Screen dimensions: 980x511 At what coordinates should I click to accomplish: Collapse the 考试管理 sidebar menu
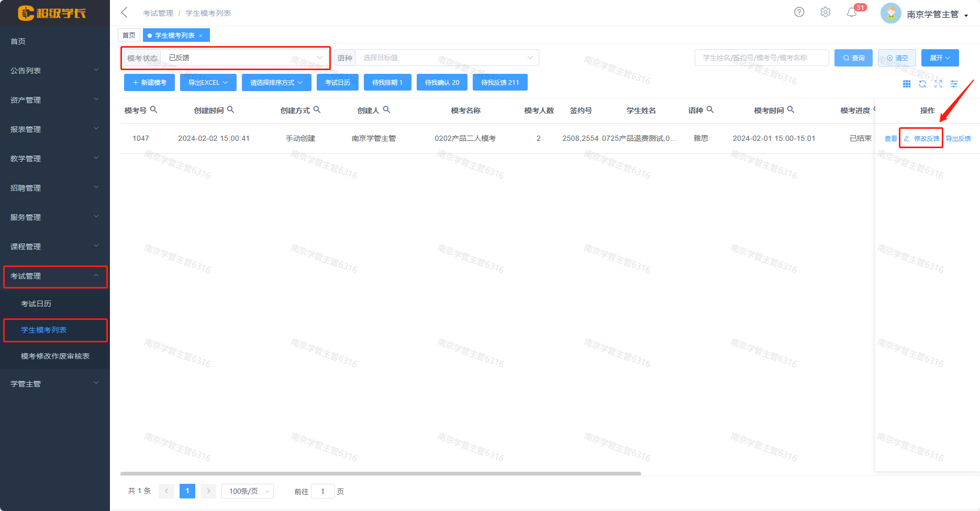(x=55, y=276)
